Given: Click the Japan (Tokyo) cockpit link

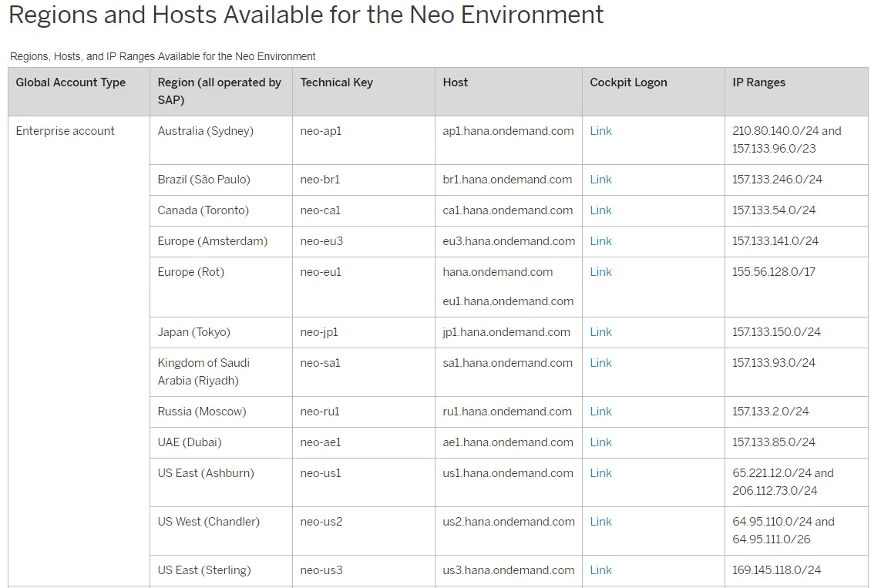Looking at the screenshot, I should (x=600, y=332).
